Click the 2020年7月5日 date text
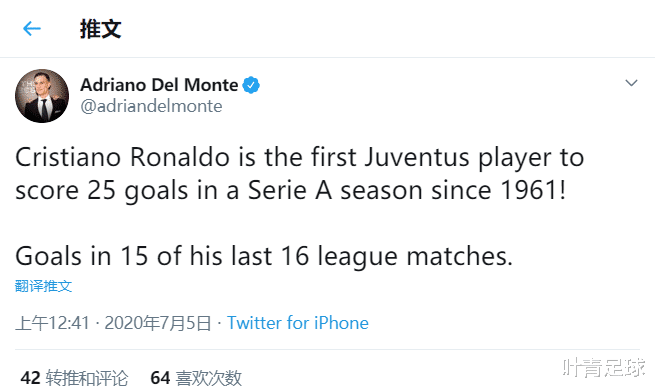Viewport: 655px width, 392px height. (x=158, y=323)
